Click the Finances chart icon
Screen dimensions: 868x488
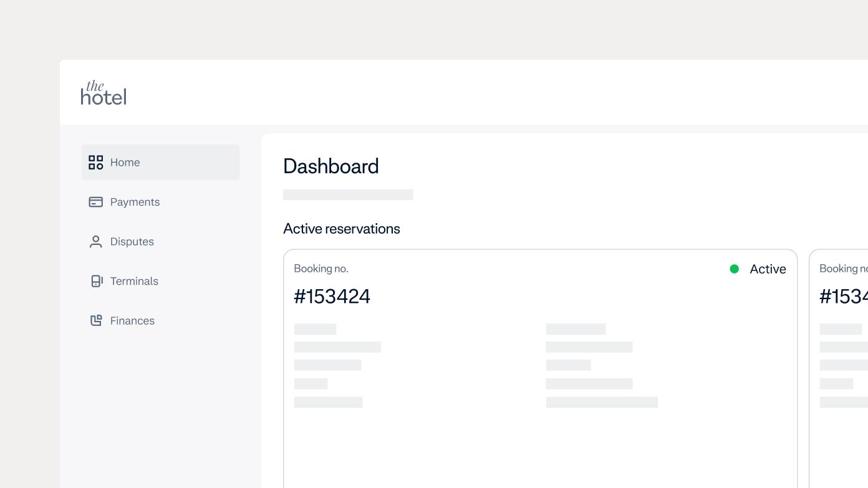(96, 320)
